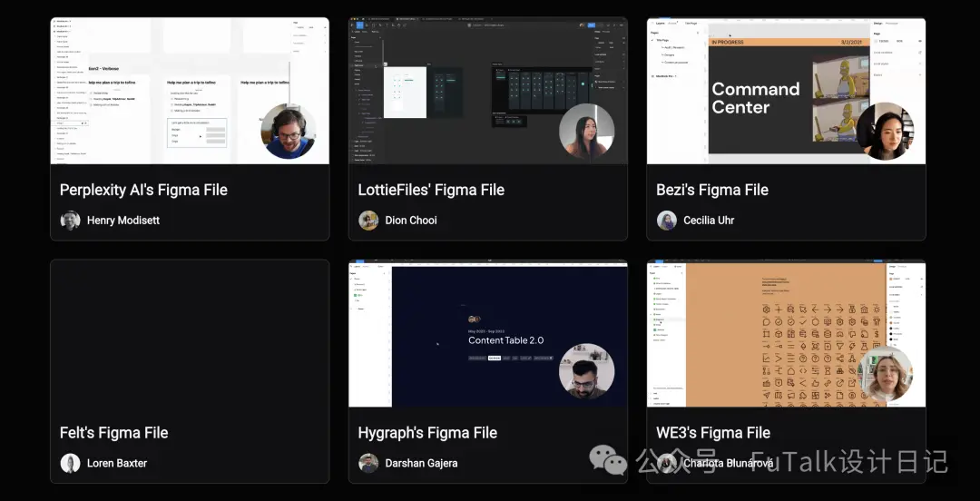Click Loren Baxter's avatar icon
Screen dimensions: 980x501
pyautogui.click(x=70, y=463)
